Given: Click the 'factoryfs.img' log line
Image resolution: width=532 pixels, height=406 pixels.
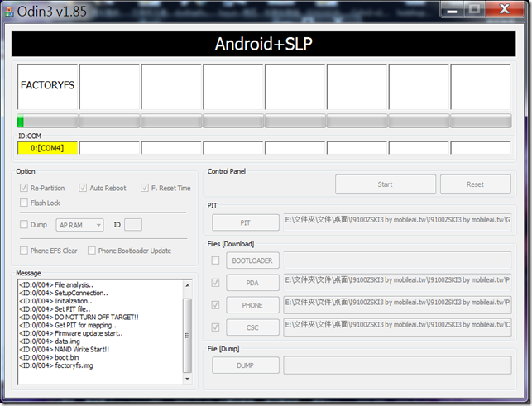Looking at the screenshot, I should (56, 365).
